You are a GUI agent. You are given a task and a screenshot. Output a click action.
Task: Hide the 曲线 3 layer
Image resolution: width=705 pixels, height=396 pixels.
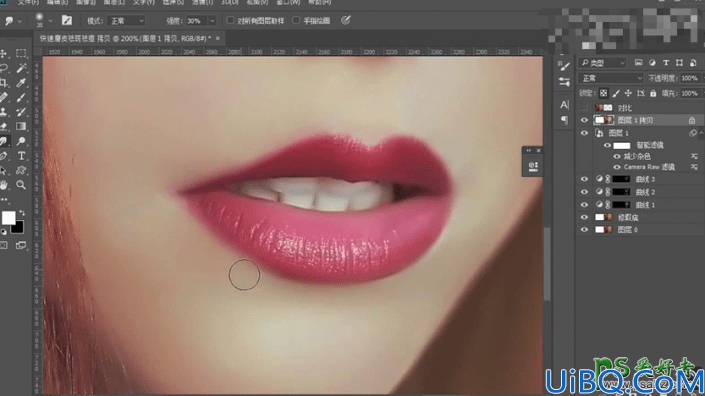[x=584, y=179]
